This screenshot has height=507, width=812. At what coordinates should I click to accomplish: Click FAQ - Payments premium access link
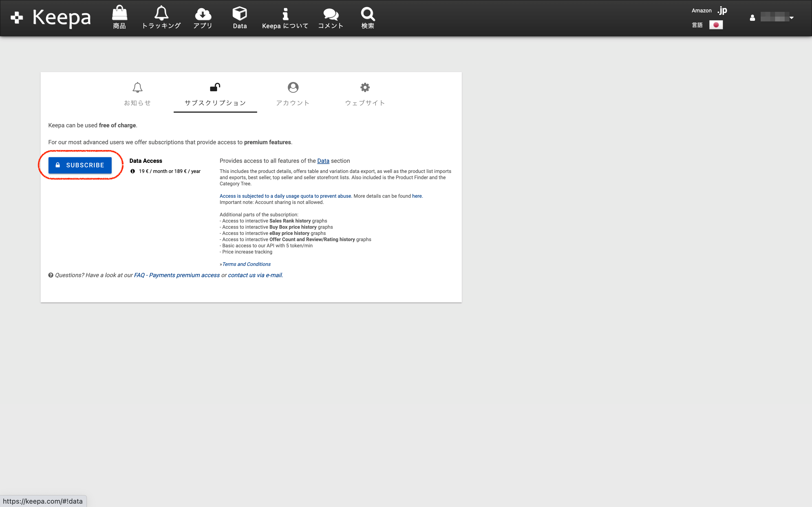tap(176, 275)
